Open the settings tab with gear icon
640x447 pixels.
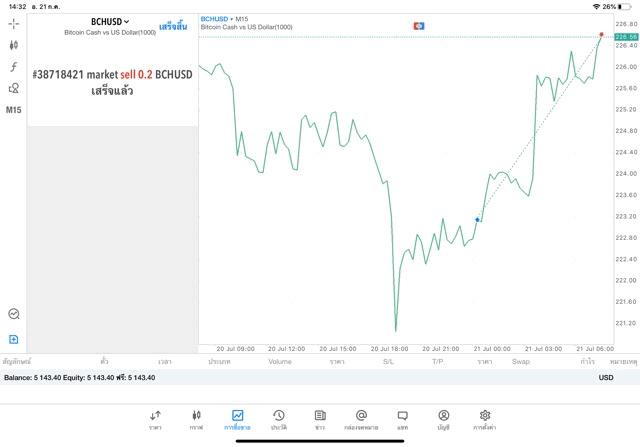[x=485, y=420]
